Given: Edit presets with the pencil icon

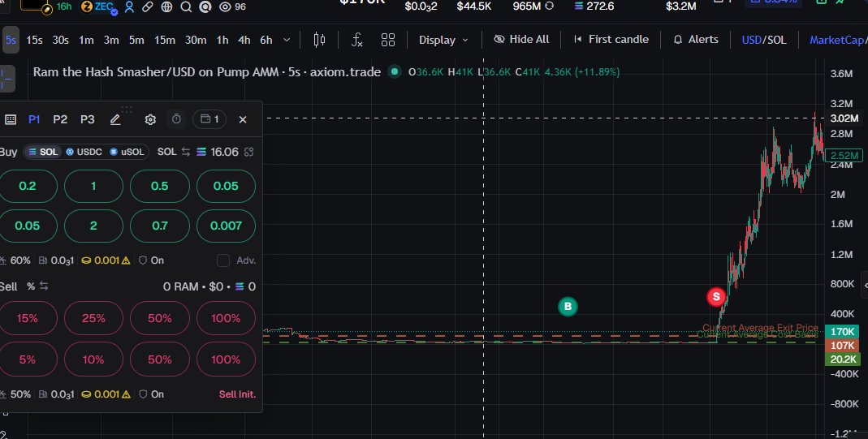Looking at the screenshot, I should pos(115,119).
